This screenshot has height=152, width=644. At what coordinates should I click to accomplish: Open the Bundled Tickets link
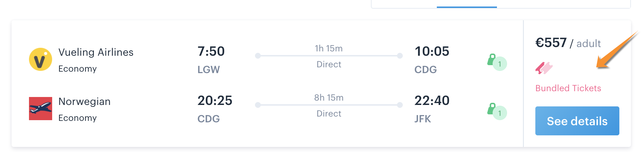568,88
